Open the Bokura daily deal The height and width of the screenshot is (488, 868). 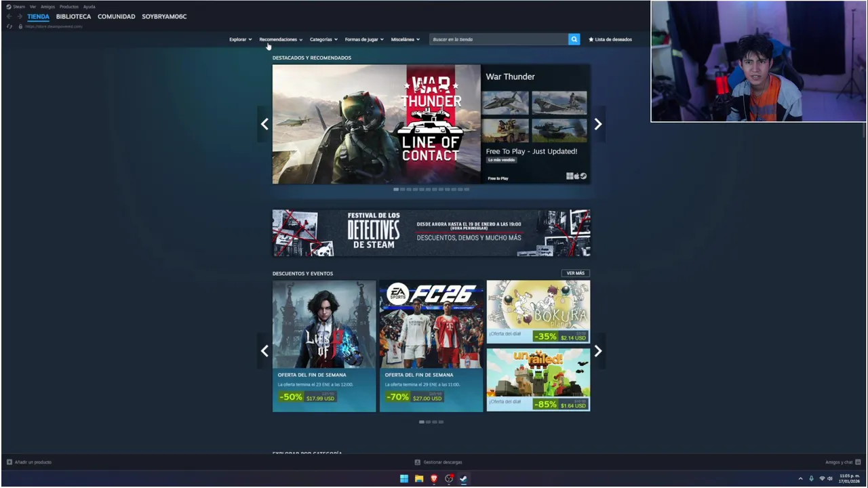(x=538, y=312)
